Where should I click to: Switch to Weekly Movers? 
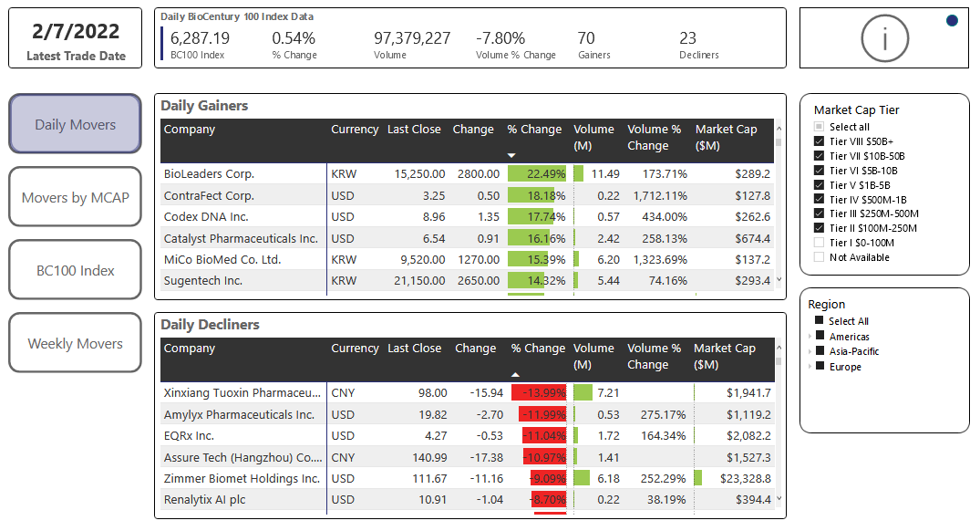(75, 343)
